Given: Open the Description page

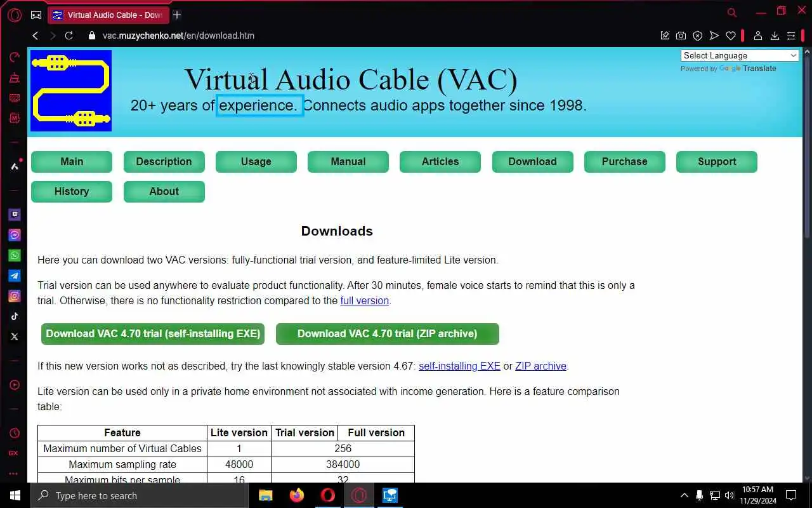Looking at the screenshot, I should [164, 161].
